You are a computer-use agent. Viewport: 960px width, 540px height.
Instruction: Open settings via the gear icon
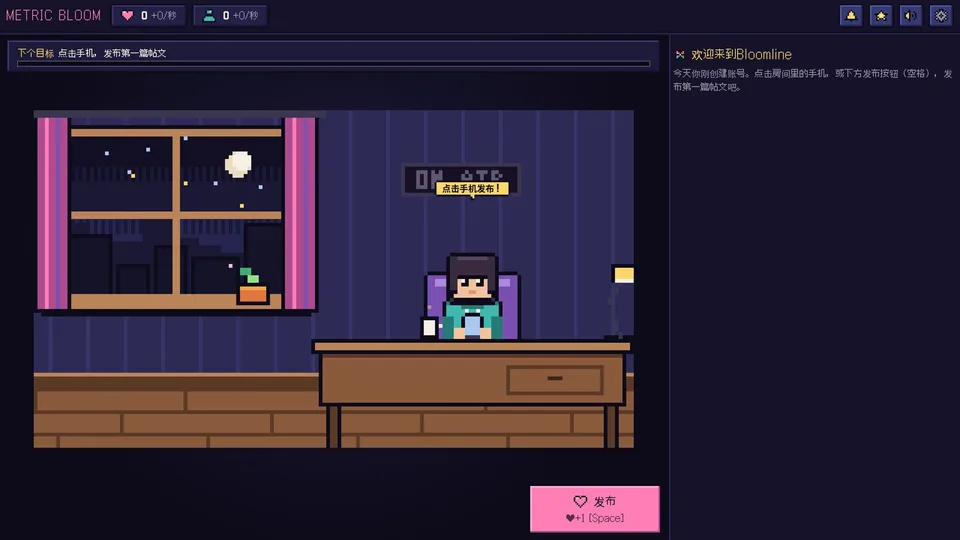941,15
